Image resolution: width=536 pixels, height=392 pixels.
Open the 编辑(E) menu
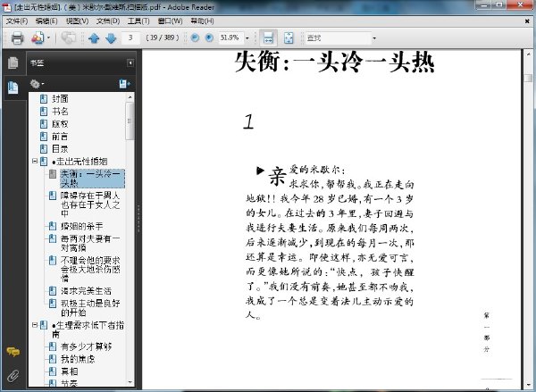pyautogui.click(x=46, y=21)
